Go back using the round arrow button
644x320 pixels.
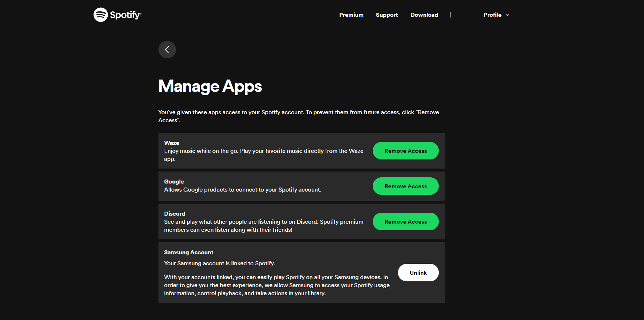click(167, 50)
